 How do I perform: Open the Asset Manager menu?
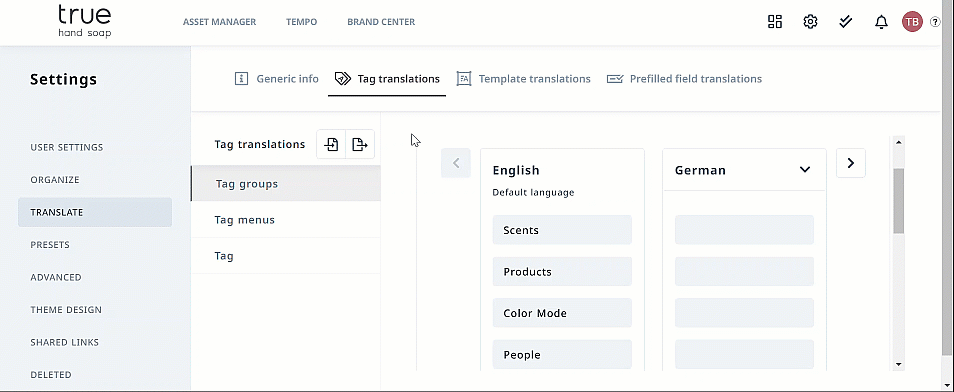[x=220, y=22]
